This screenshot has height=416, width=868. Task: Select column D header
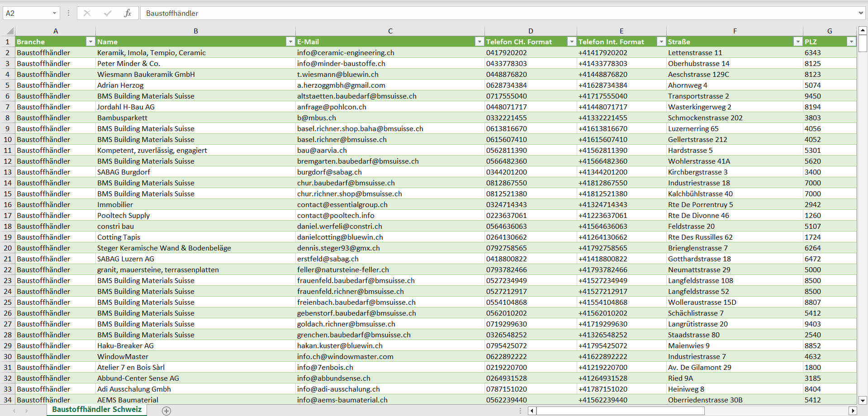pyautogui.click(x=531, y=31)
